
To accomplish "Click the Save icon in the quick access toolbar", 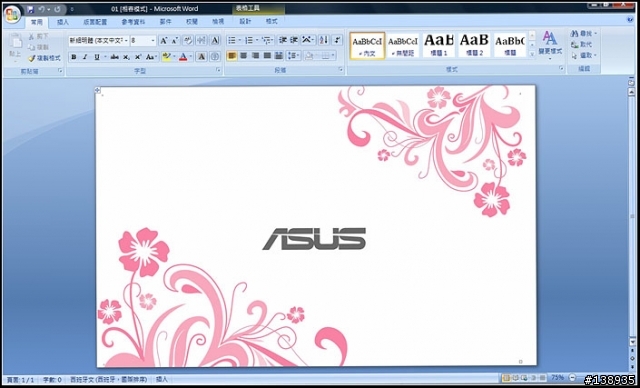I will pos(30,9).
